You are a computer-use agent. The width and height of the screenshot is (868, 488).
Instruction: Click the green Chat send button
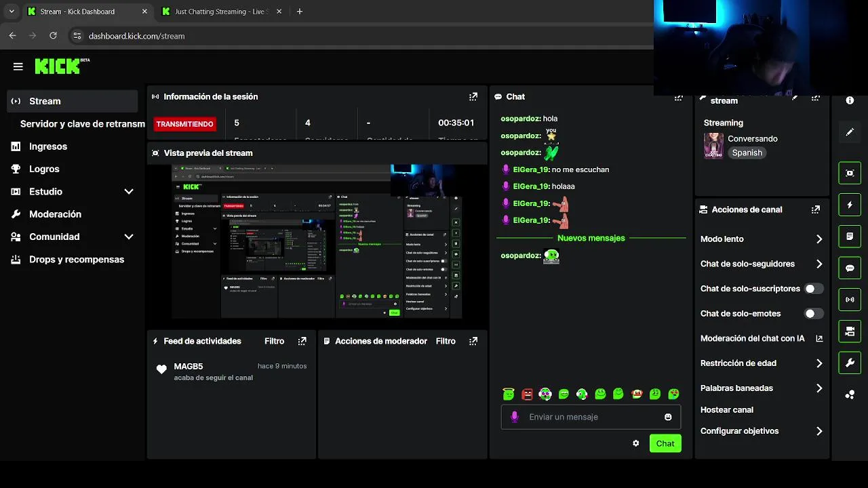[665, 443]
